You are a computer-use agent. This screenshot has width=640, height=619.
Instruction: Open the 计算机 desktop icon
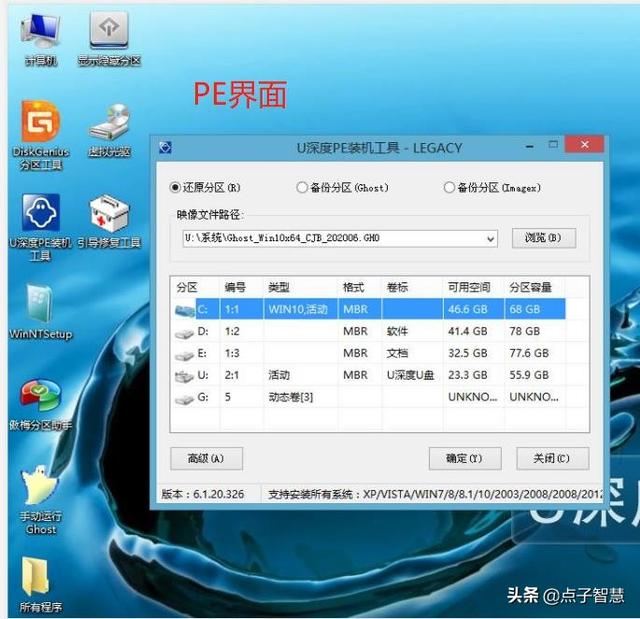point(41,40)
